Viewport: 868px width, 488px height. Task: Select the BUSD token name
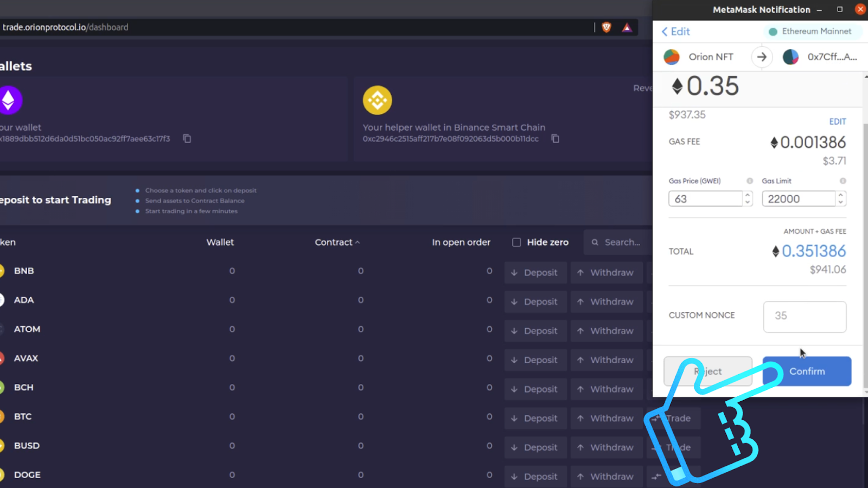pyautogui.click(x=27, y=446)
